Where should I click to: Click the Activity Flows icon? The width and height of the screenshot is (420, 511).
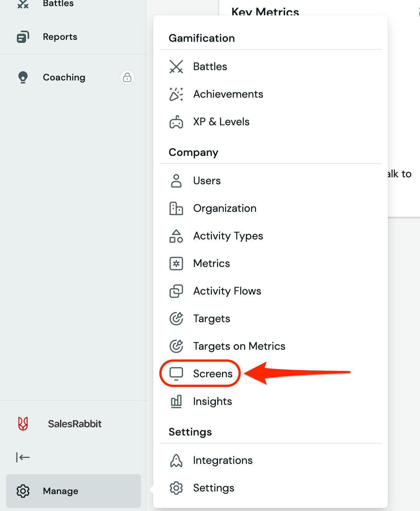click(x=176, y=291)
